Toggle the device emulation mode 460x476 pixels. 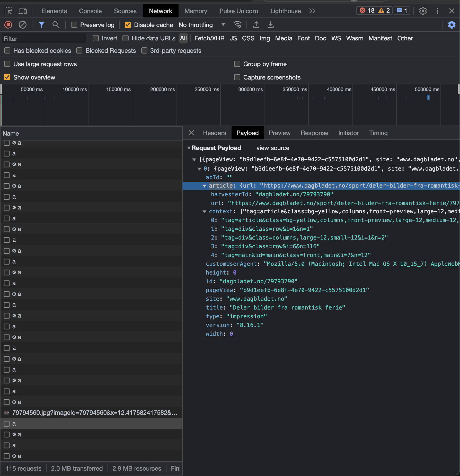pyautogui.click(x=23, y=11)
